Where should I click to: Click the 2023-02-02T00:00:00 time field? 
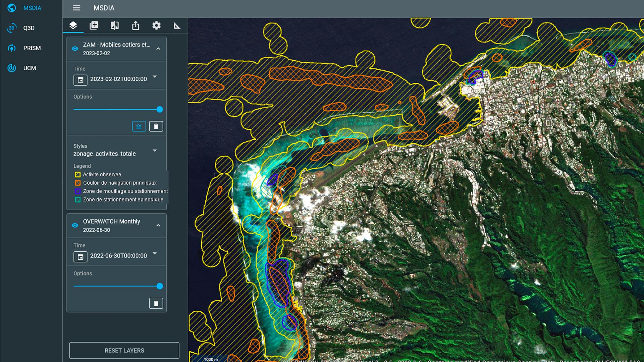coord(118,79)
